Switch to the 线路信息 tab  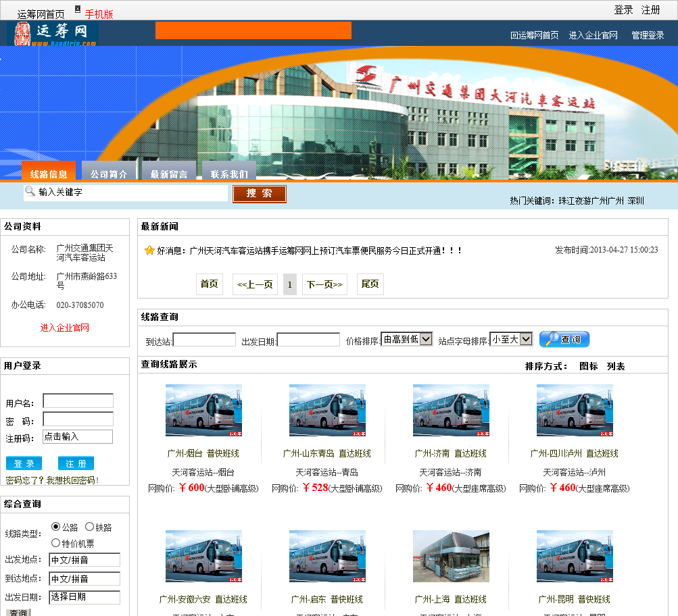click(49, 171)
